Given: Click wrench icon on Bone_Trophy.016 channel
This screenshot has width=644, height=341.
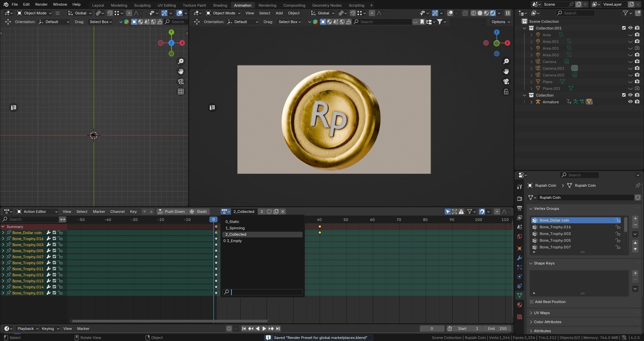Looking at the screenshot, I should click(48, 239).
